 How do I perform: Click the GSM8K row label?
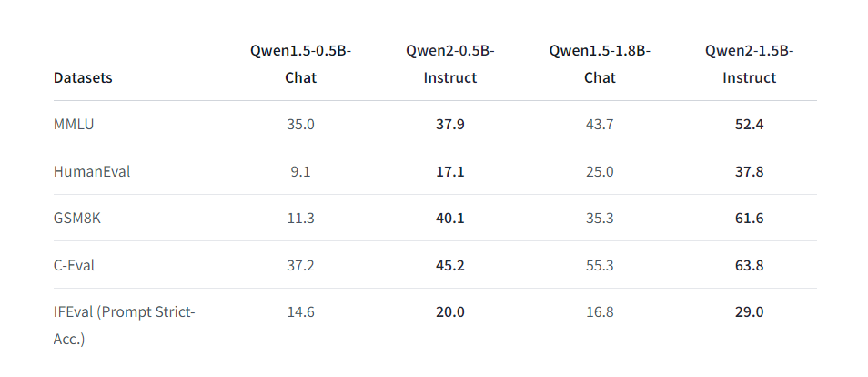(x=76, y=218)
